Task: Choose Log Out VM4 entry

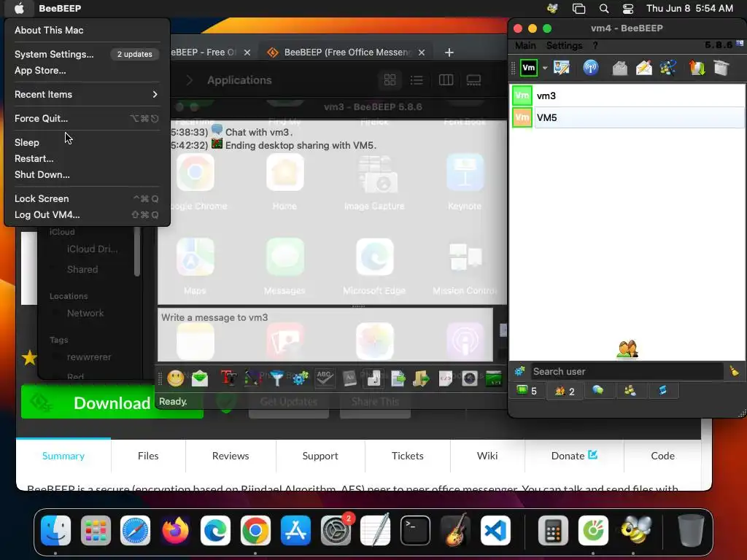Action: [x=87, y=215]
